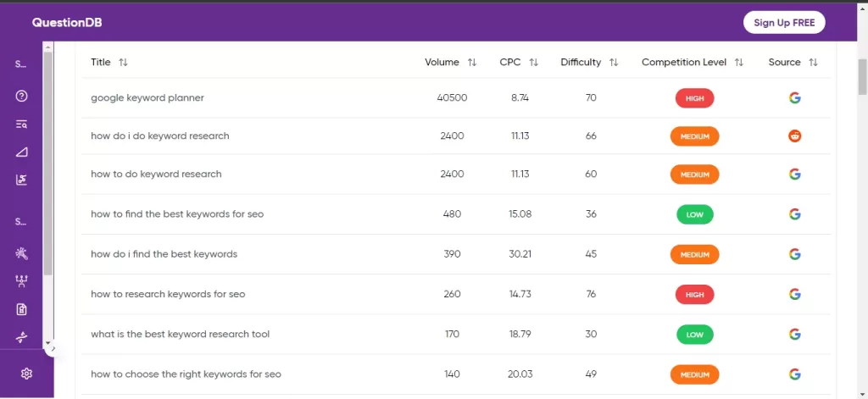This screenshot has width=868, height=399.
Task: Open the 'how to do keyword research' row
Action: tap(156, 174)
